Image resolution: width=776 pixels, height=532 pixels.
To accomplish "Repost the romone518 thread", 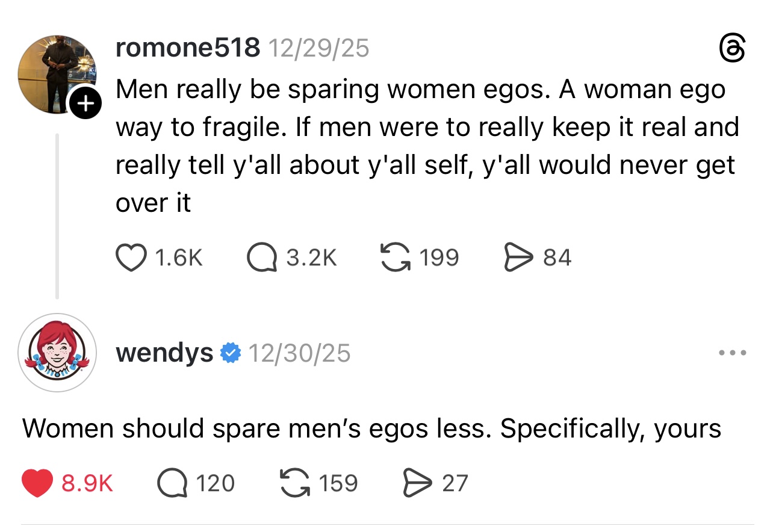I will 395,258.
